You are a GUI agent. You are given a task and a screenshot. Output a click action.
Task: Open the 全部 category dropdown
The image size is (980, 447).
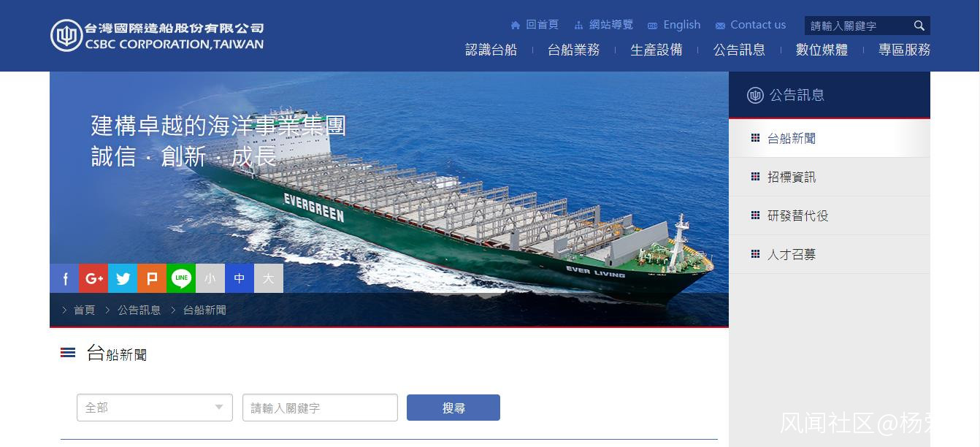[x=155, y=408]
